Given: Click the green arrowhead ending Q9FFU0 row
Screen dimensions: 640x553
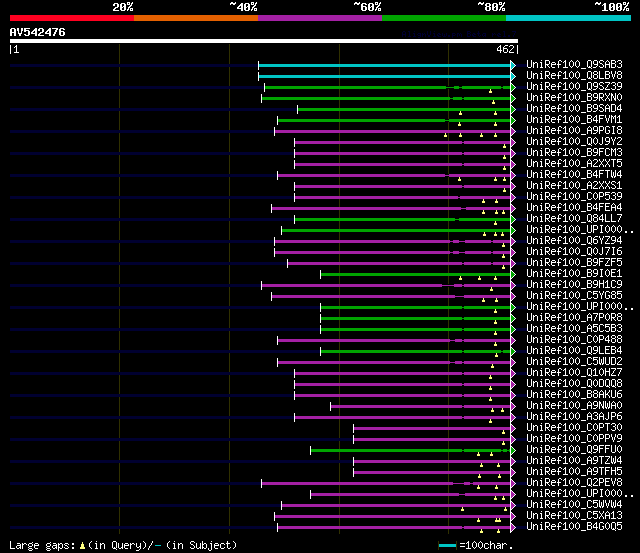Looking at the screenshot, I should coord(513,451).
